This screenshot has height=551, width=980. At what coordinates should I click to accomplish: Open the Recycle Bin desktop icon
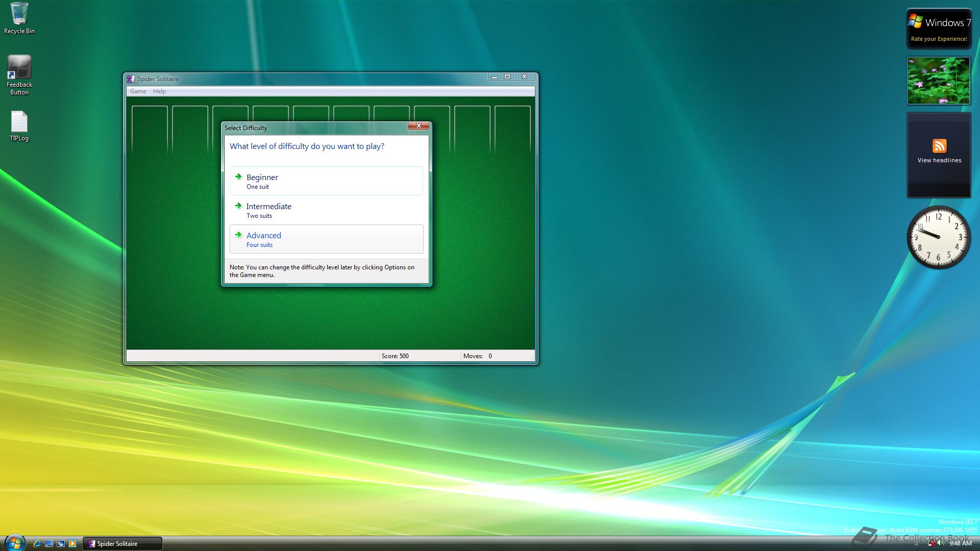click(19, 18)
